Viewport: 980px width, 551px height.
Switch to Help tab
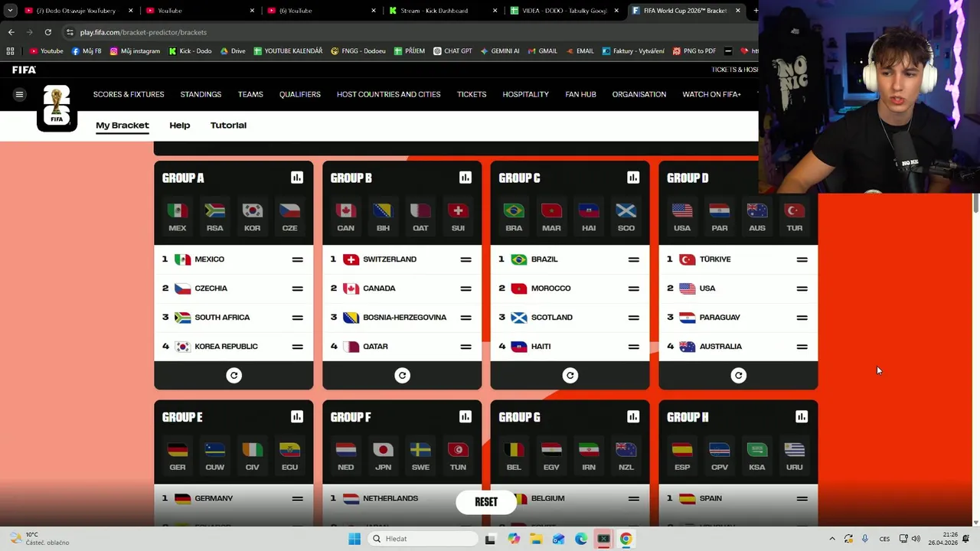click(180, 126)
